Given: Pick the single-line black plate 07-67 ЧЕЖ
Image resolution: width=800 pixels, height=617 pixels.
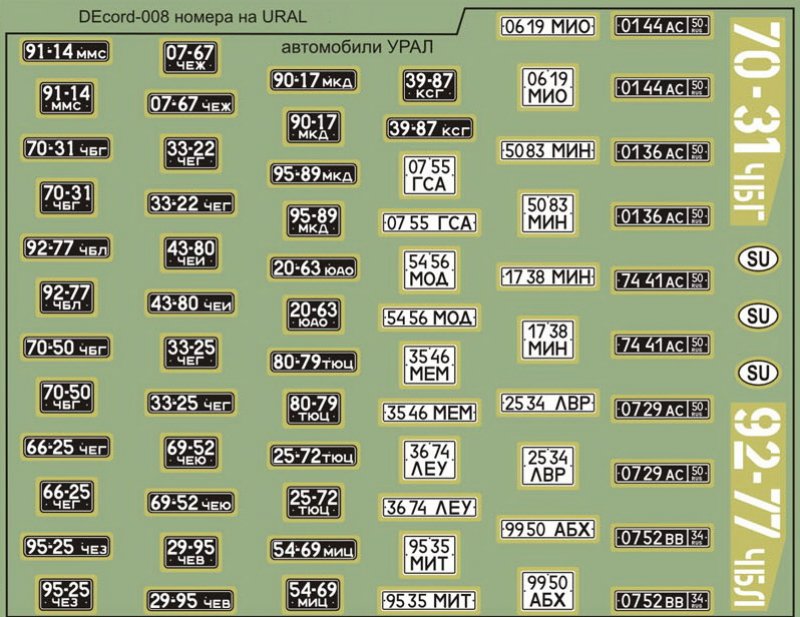Looking at the screenshot, I should (191, 104).
